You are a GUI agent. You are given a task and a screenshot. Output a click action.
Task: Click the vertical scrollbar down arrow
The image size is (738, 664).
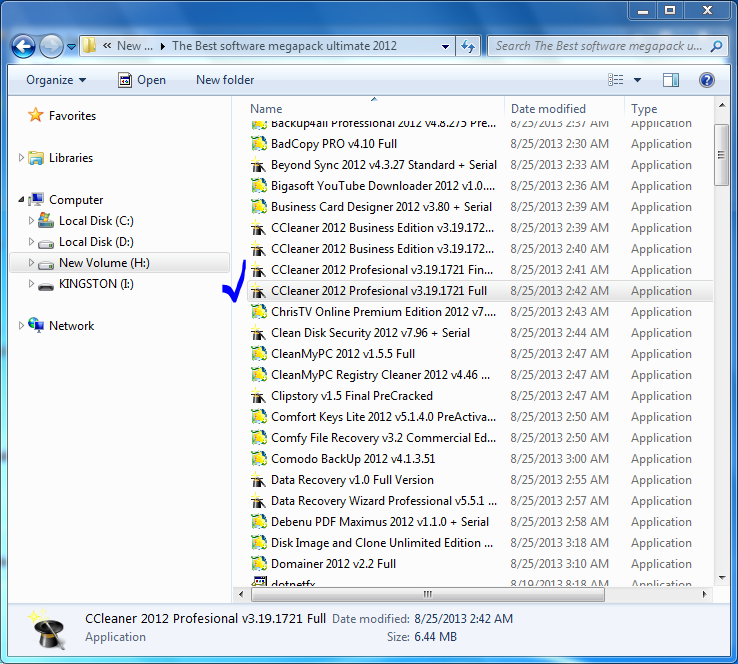click(x=722, y=577)
